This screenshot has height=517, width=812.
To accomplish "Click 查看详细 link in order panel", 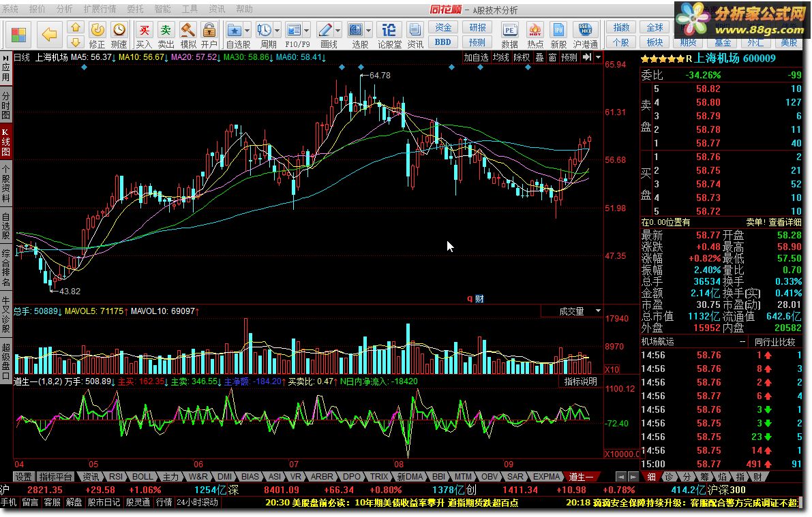I will click(785, 222).
